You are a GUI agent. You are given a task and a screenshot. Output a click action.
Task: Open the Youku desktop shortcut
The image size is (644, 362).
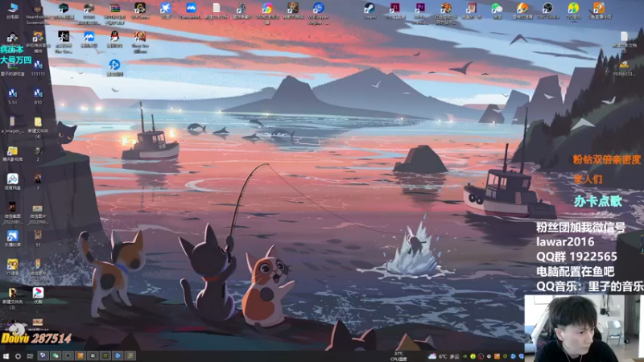coord(38,295)
